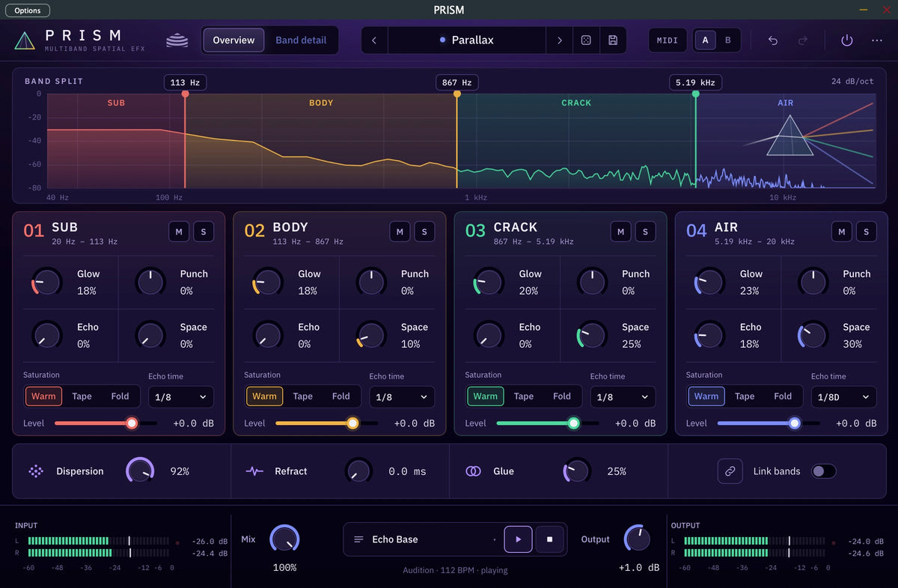
Task: Solo the CRACK band
Action: 645,232
